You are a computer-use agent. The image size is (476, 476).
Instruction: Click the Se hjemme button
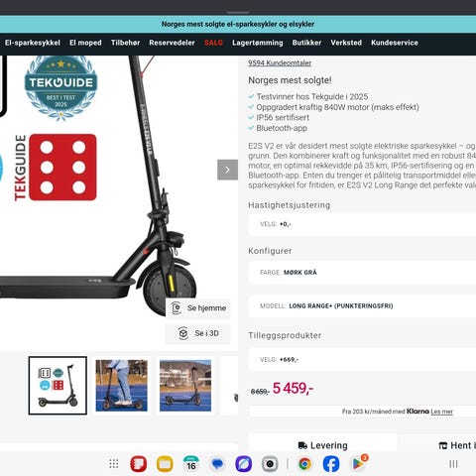click(198, 308)
